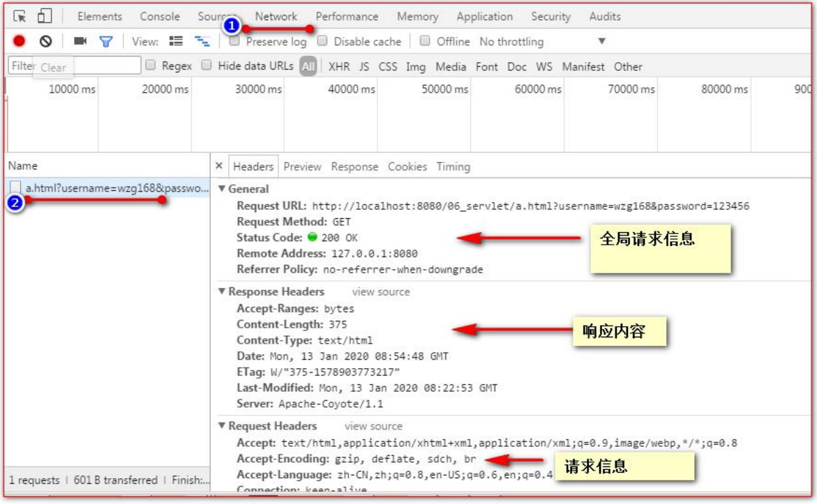Filter requests by JS

[364, 67]
